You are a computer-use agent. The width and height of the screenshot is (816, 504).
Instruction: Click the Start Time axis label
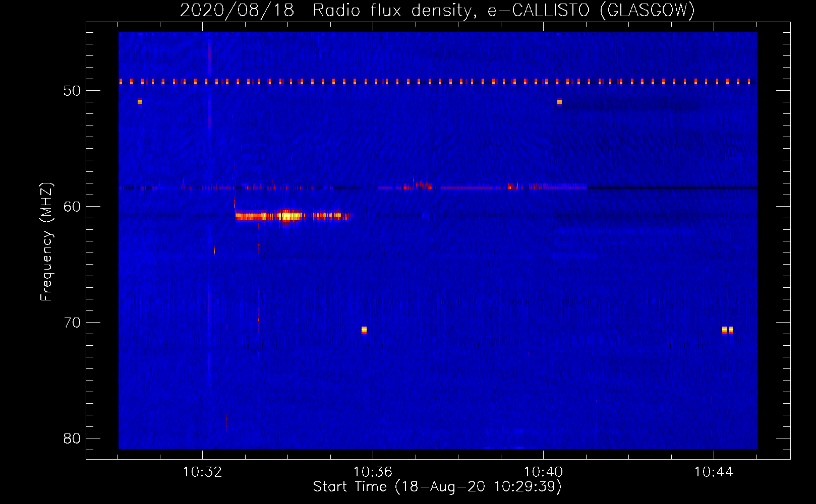437,487
